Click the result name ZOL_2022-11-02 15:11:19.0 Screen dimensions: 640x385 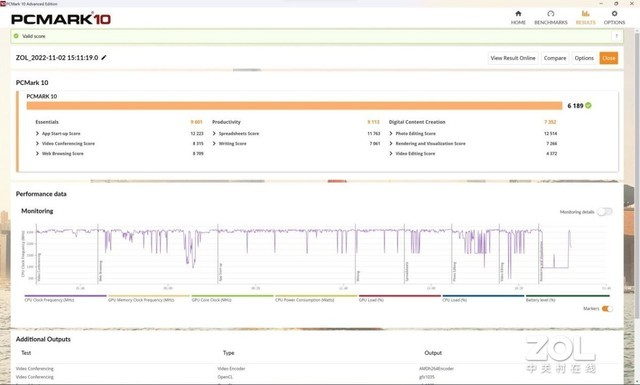point(57,58)
